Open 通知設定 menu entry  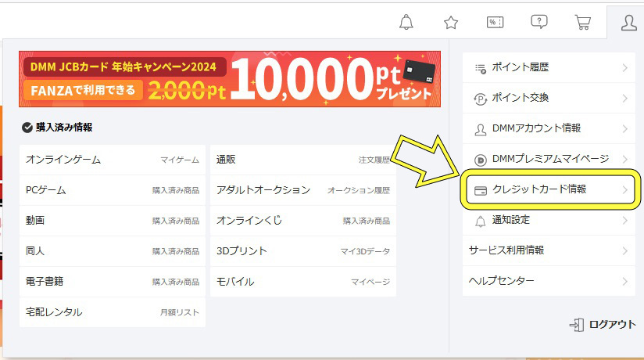click(x=549, y=220)
